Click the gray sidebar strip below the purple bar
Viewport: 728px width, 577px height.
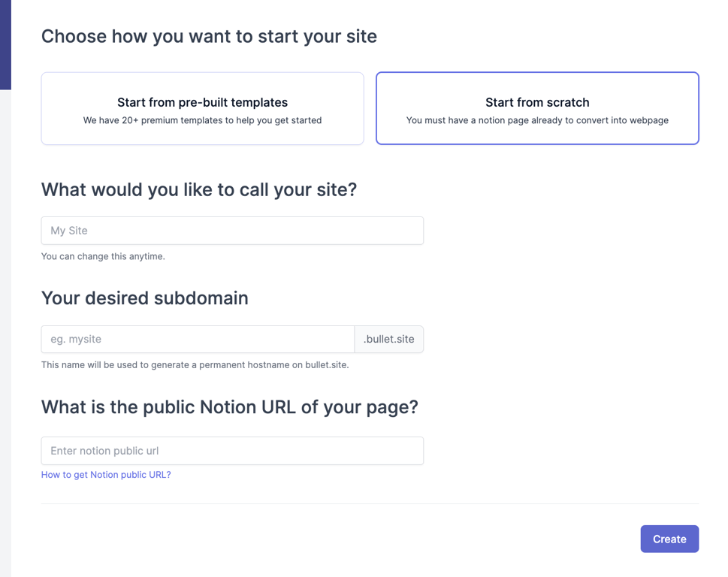(x=5, y=331)
